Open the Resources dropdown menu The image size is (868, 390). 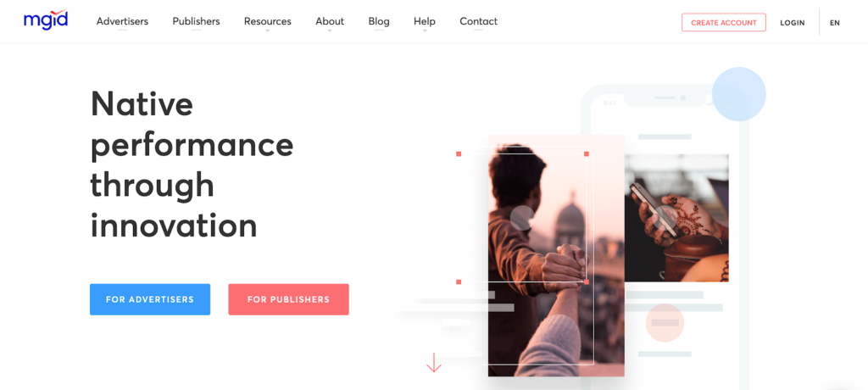tap(267, 21)
